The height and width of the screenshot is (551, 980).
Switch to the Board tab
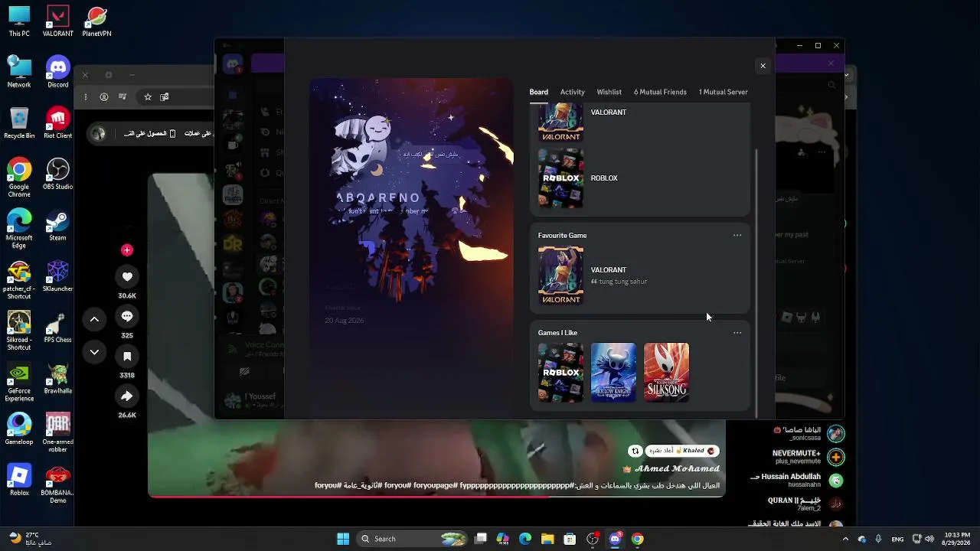[x=538, y=92]
